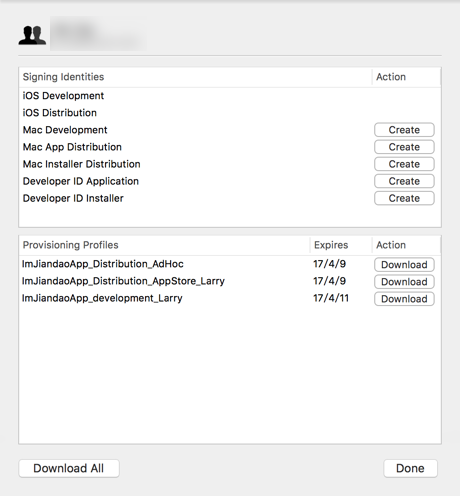Sort profiles by Expires column header
Viewport: 460px width, 496px height.
(x=341, y=245)
